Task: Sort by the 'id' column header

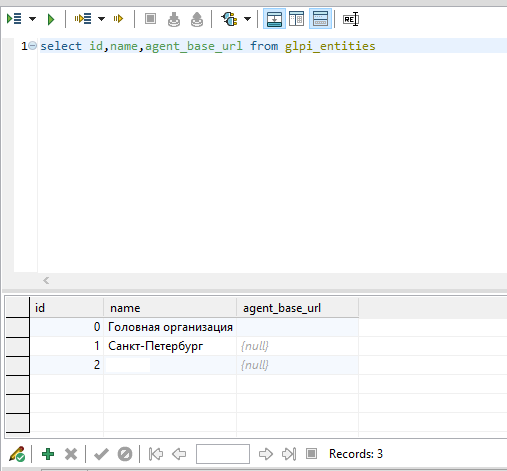Action: 66,308
